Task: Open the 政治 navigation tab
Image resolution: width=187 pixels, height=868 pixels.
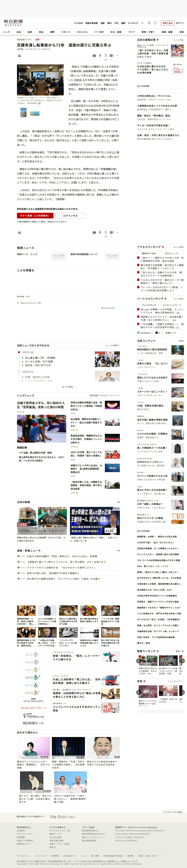Action: (41, 32)
